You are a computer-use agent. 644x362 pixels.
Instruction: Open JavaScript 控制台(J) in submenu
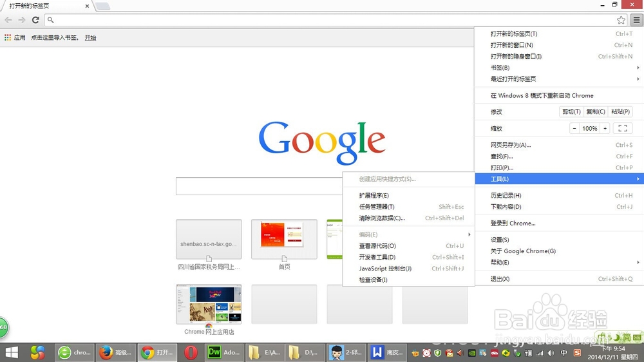click(x=409, y=269)
